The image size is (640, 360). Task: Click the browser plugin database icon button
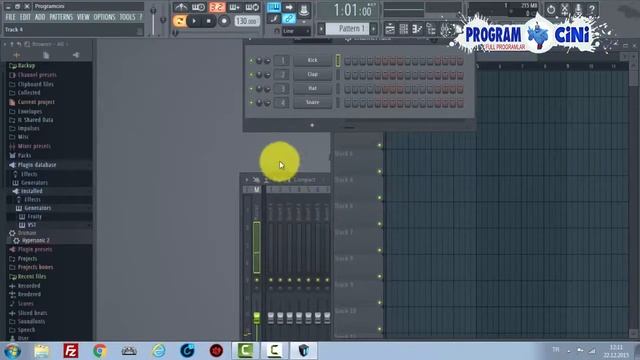click(x=76, y=55)
